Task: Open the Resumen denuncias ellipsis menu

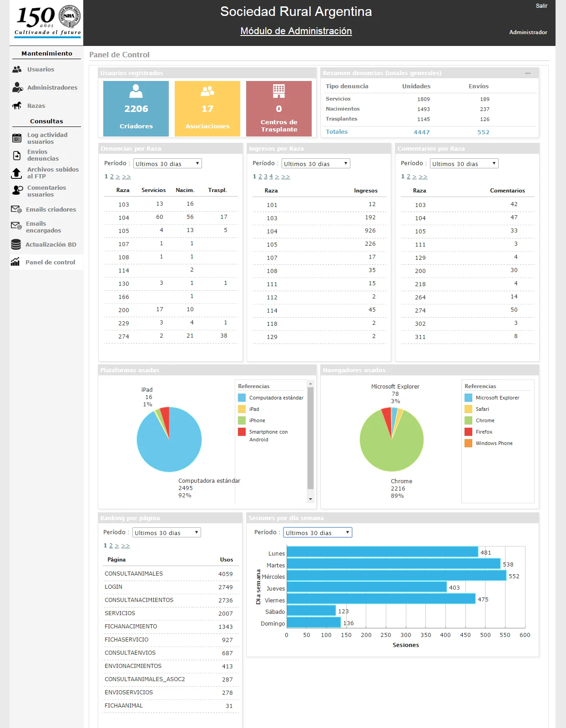Action: [528, 73]
